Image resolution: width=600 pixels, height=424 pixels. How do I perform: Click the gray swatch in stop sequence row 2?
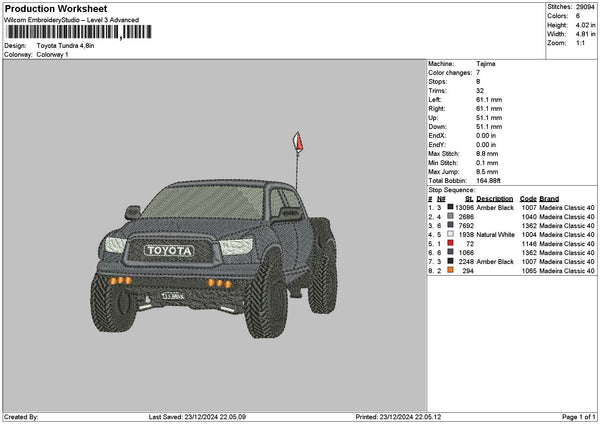pyautogui.click(x=450, y=216)
